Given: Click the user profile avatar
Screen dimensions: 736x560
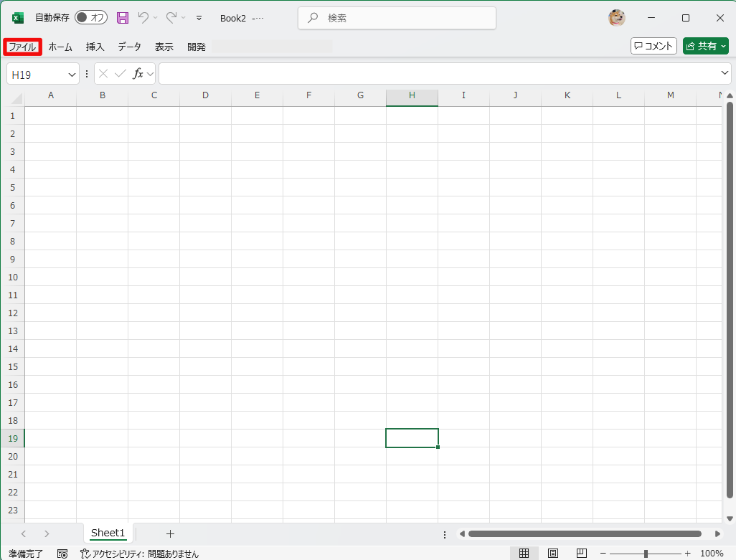Looking at the screenshot, I should pyautogui.click(x=616, y=18).
